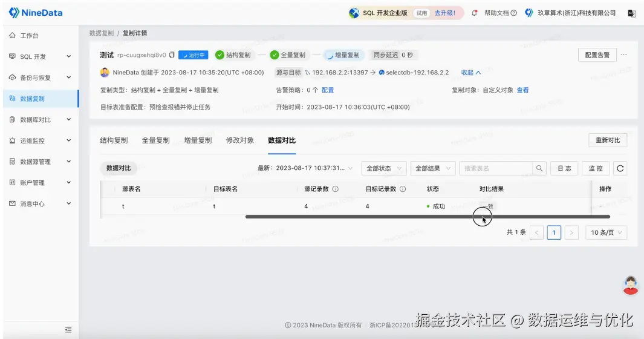Click the SQL 开发 sidebar icon
This screenshot has width=644, height=339.
click(12, 56)
